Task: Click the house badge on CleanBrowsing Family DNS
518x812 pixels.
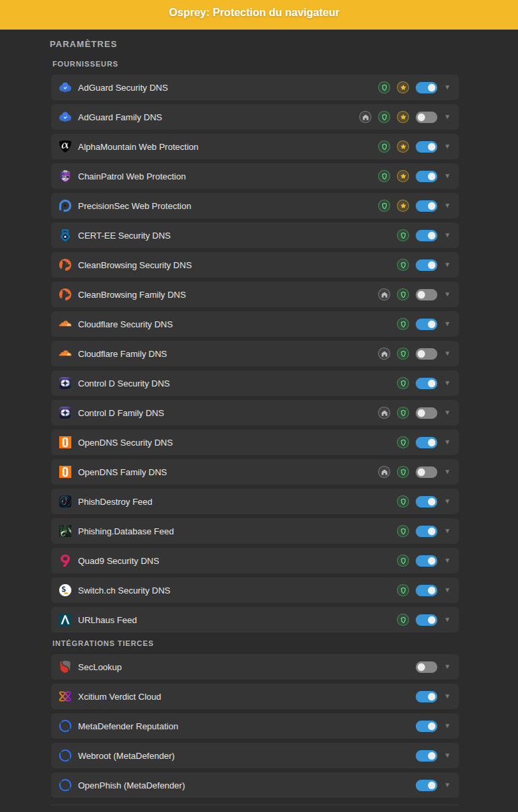Action: (384, 294)
